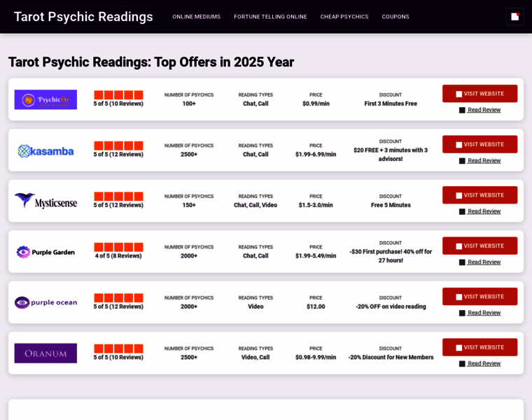Screen dimensions: 532x420
Task: Click the '5 of 5 (10 Reviews)' text in PsychicOz row
Action: click(118, 104)
